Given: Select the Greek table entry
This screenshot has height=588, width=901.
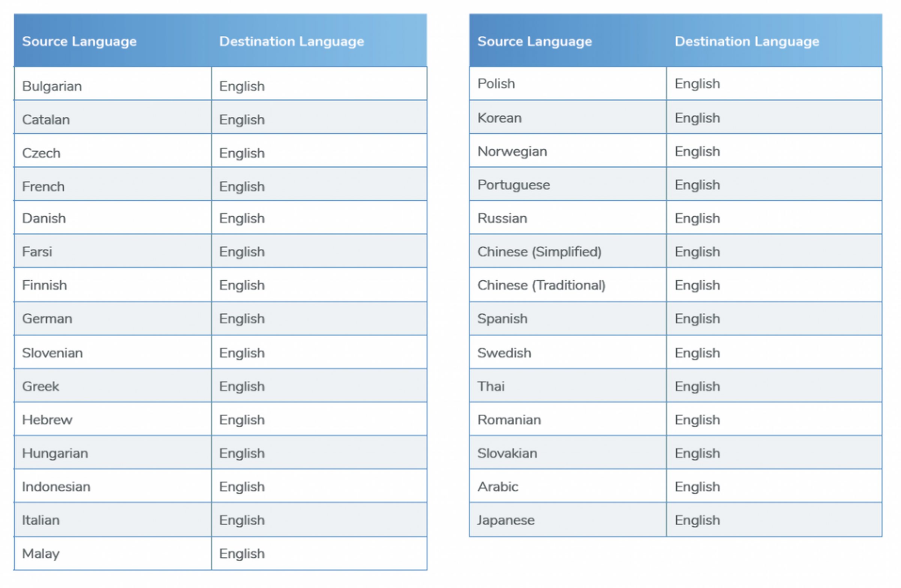Looking at the screenshot, I should coord(113,385).
